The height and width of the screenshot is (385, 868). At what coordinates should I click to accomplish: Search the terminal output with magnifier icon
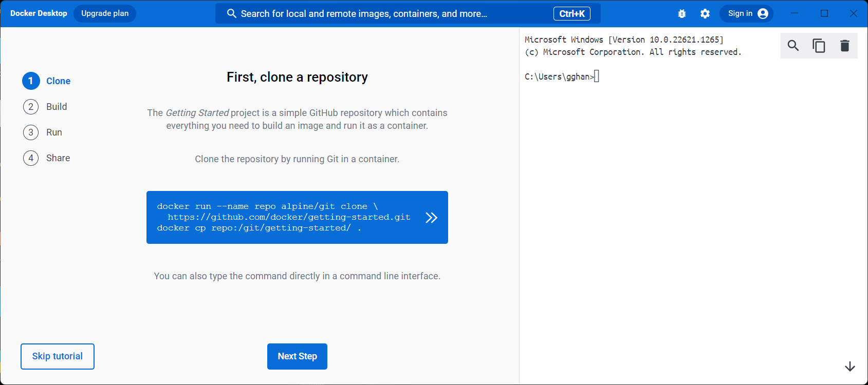(793, 46)
